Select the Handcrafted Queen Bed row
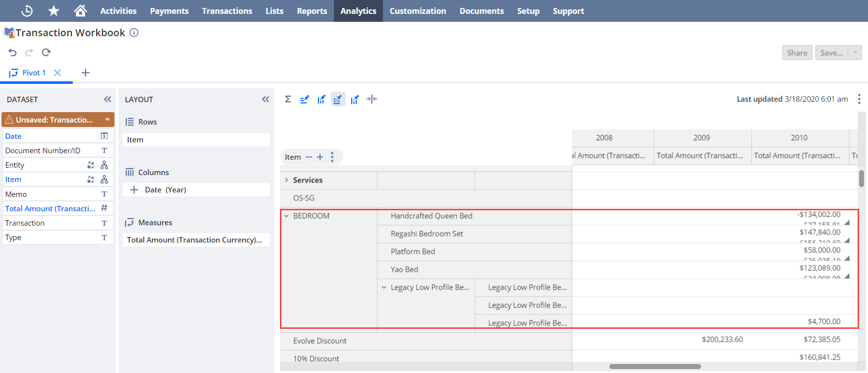Viewport: 868px width, 373px height. (474, 216)
